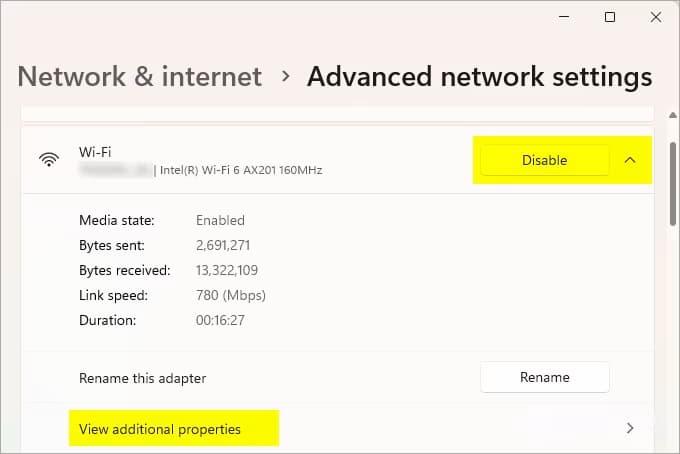Screen dimensions: 680x454
Task: Click the Advanced network settings heading
Action: click(479, 77)
